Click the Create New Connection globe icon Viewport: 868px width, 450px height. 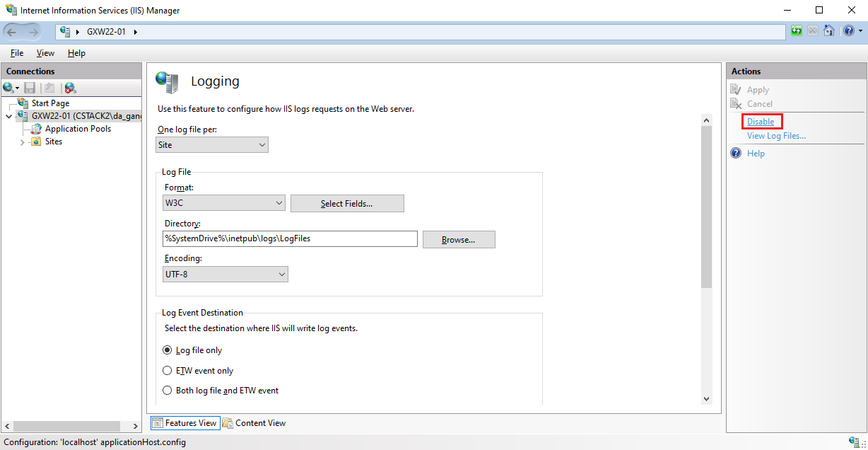pyautogui.click(x=8, y=88)
